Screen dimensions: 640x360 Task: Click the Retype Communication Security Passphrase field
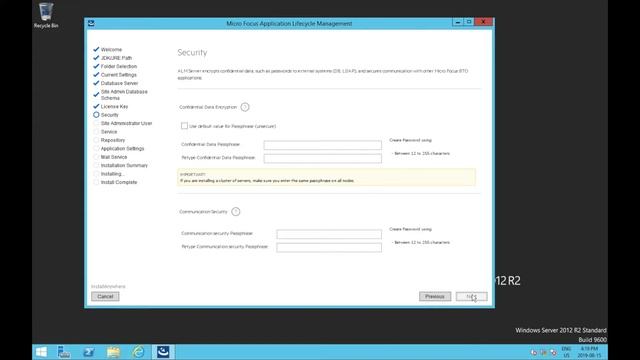pos(329,247)
